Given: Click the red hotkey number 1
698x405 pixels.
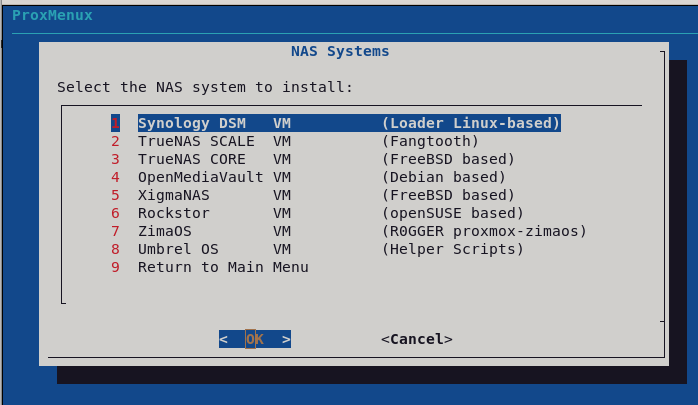Looking at the screenshot, I should pyautogui.click(x=115, y=123).
